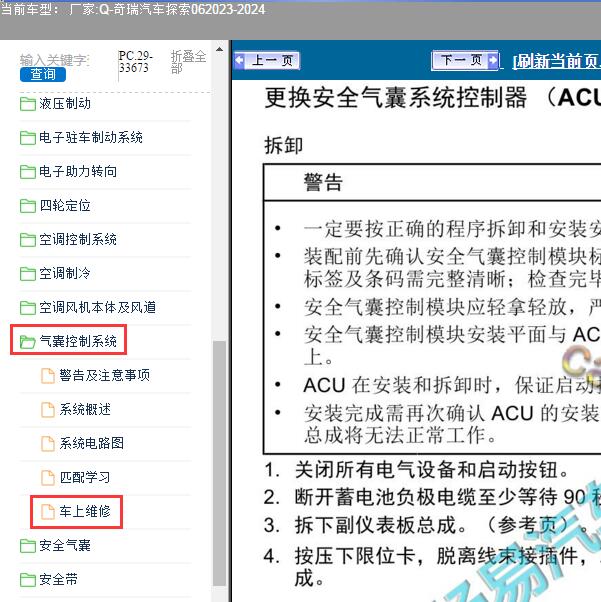Expand the 电子驻车制动系统 folder
Screen dimensions: 601x602
coord(91,137)
